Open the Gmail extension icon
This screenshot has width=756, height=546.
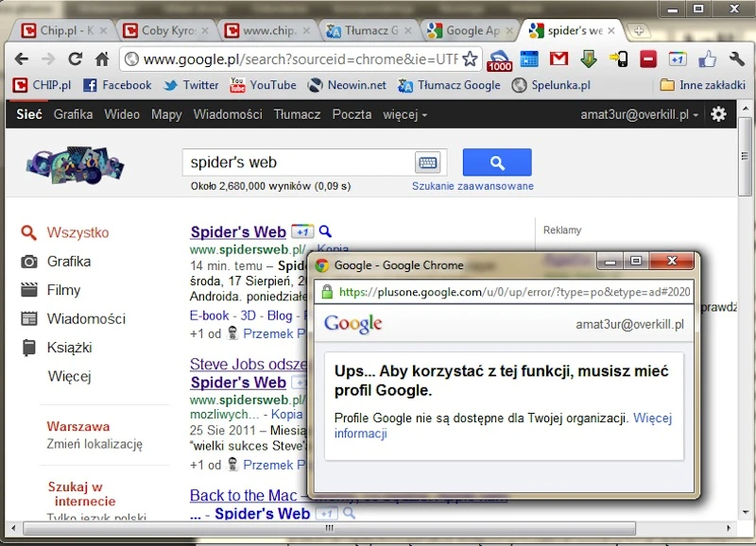click(558, 59)
